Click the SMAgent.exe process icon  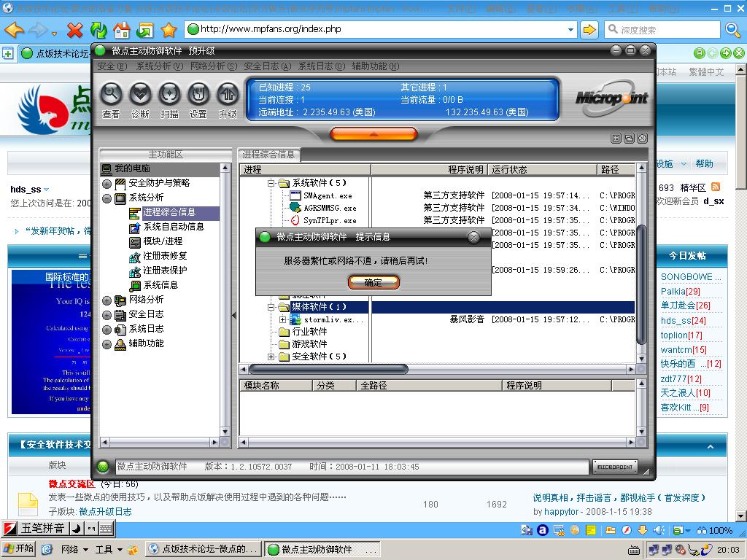[x=295, y=195]
